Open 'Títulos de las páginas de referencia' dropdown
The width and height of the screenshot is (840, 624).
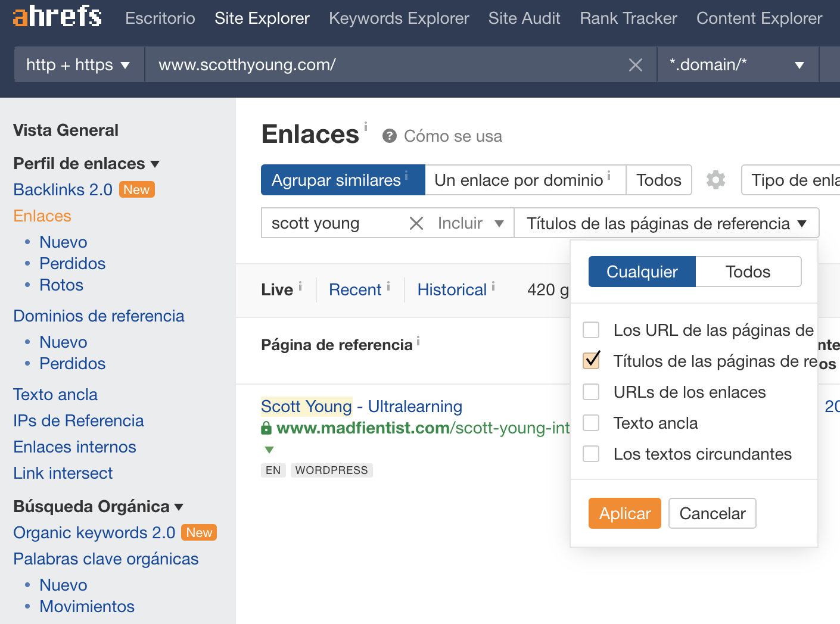pyautogui.click(x=667, y=223)
